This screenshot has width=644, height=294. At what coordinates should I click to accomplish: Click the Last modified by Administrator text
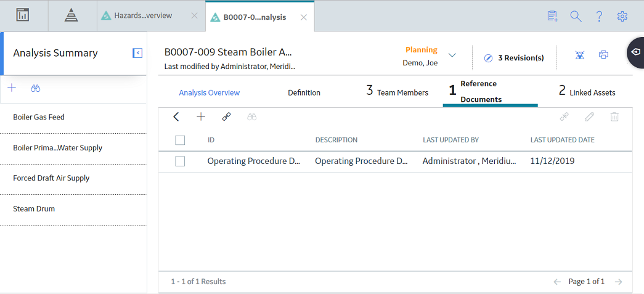(x=230, y=66)
